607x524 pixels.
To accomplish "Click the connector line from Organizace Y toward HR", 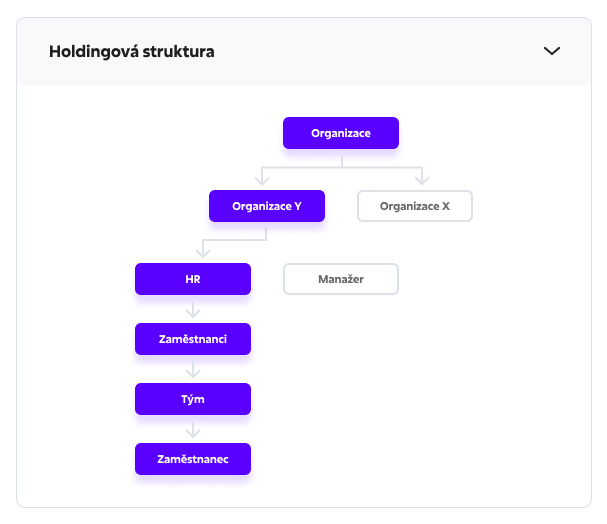I will 235,240.
